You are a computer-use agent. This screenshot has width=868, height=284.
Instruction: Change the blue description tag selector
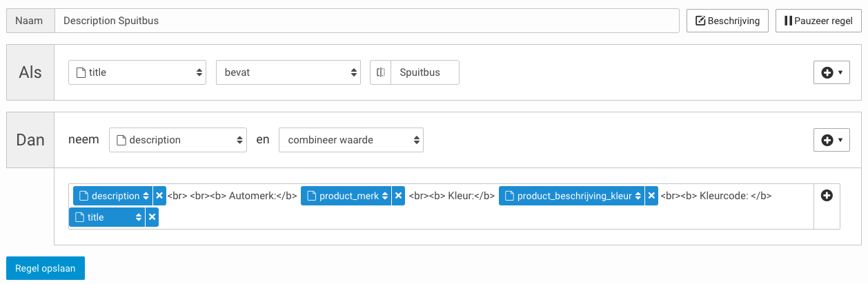[x=113, y=196]
